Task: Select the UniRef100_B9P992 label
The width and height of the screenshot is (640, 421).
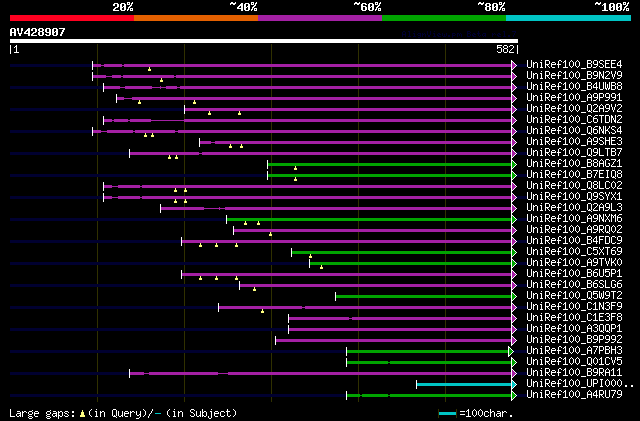Action: pyautogui.click(x=574, y=340)
